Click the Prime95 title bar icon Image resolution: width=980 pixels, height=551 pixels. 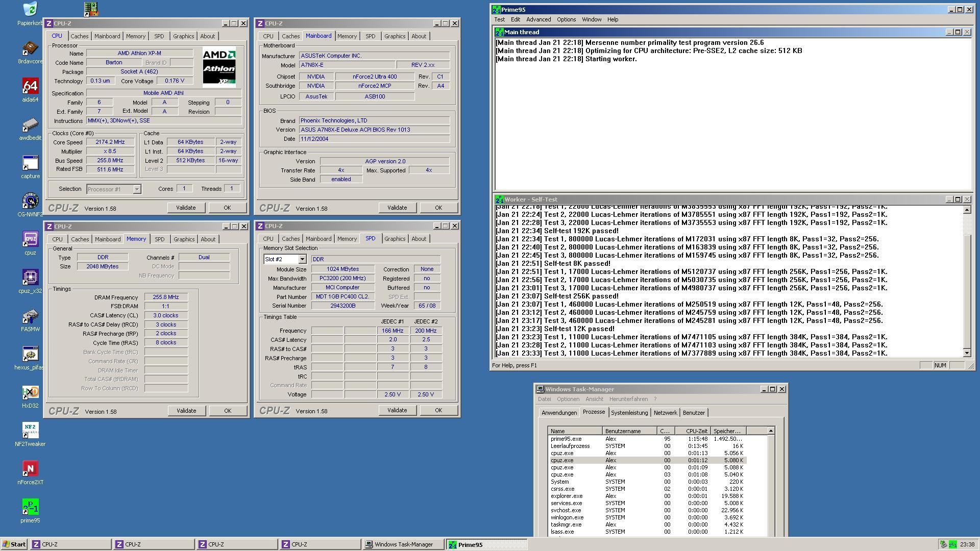tap(496, 10)
